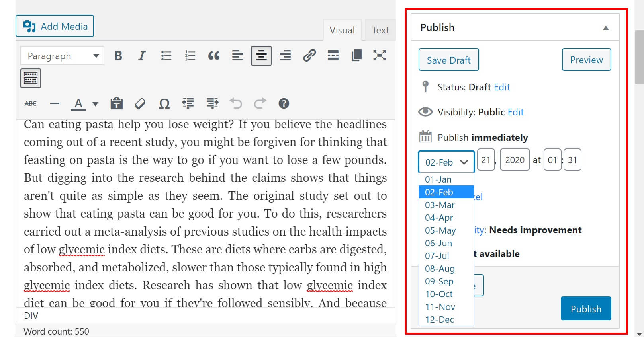Pick 07-Jul from the dropdown list
The image size is (644, 339).
coord(446,256)
